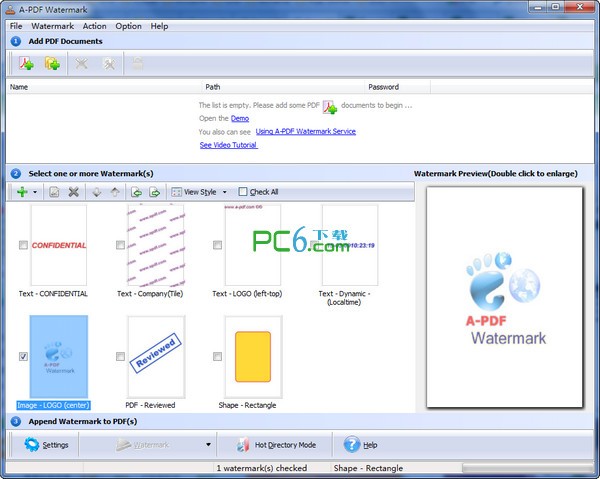Image resolution: width=600 pixels, height=479 pixels.
Task: Click the Watermark Preview page
Action: click(505, 297)
